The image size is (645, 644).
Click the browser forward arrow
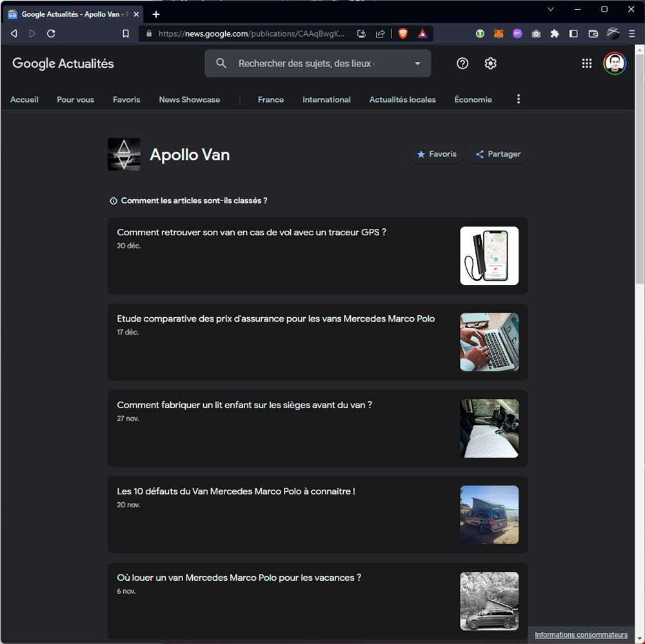[32, 34]
